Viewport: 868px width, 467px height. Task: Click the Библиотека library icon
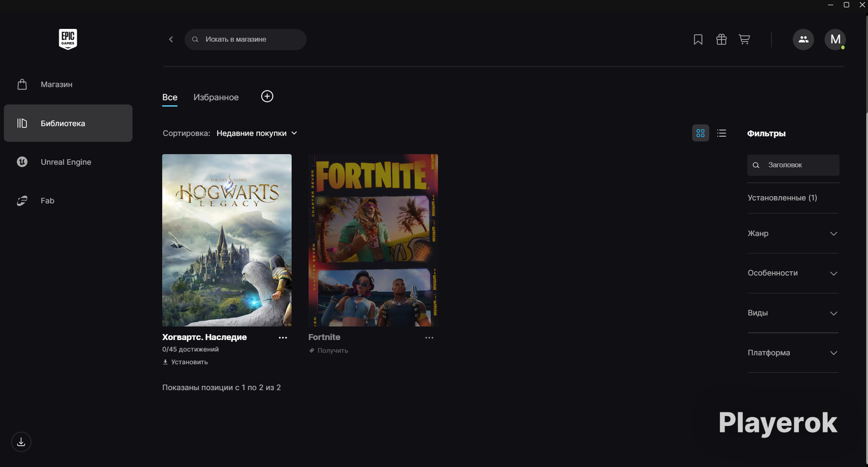(22, 123)
